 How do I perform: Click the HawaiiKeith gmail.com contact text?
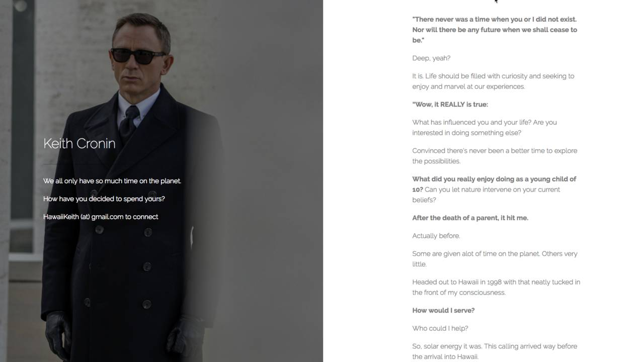tap(101, 217)
